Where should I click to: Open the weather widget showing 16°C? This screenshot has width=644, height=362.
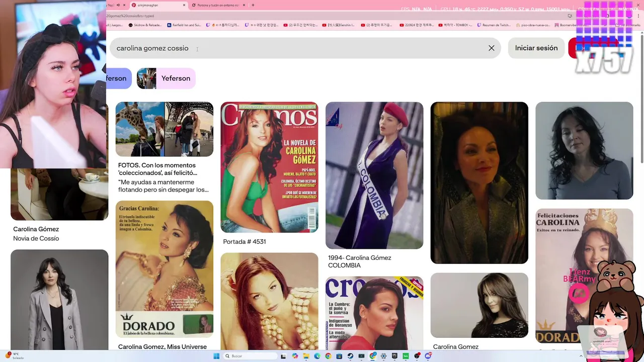[15, 355]
